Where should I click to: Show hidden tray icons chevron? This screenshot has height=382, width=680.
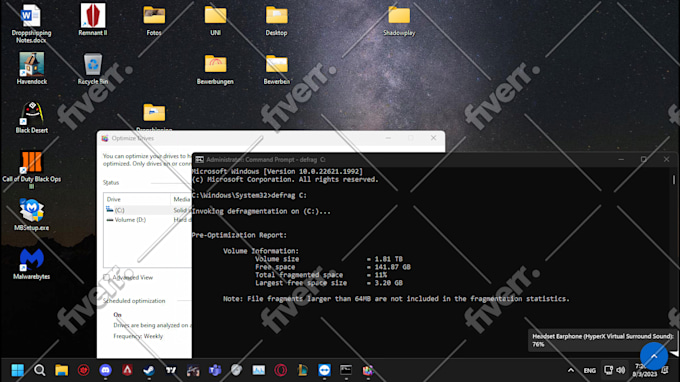pyautogui.click(x=571, y=370)
